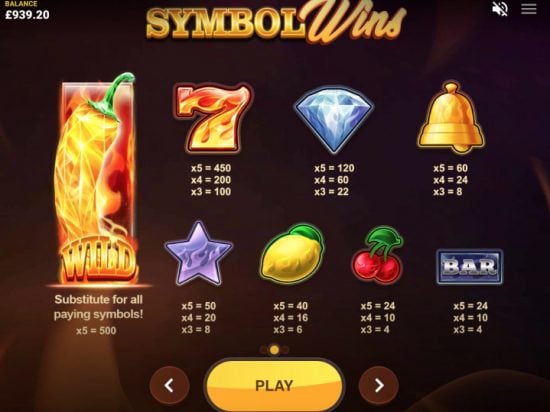
Task: Select the red cherries symbol
Action: [378, 255]
